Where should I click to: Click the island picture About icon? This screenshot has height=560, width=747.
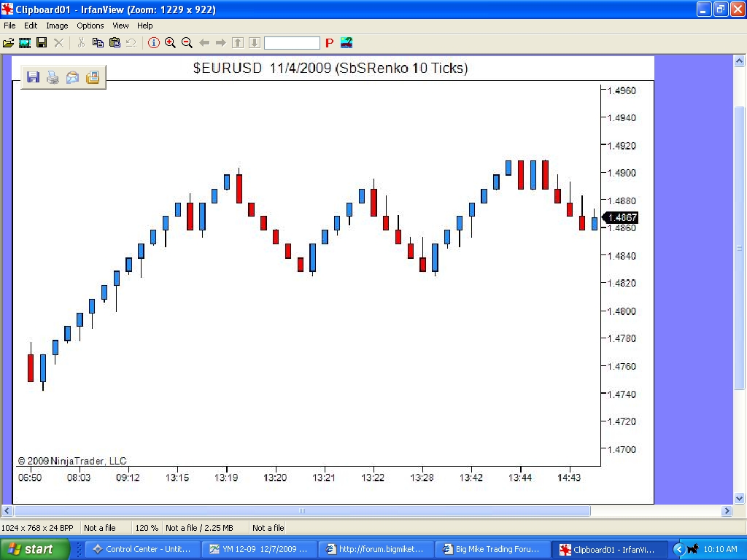click(x=347, y=43)
